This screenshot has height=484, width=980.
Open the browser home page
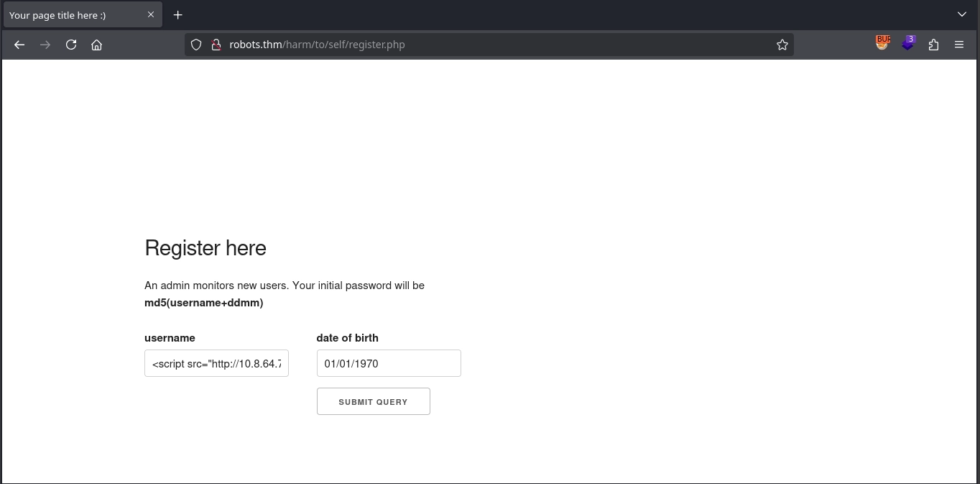pyautogui.click(x=97, y=45)
